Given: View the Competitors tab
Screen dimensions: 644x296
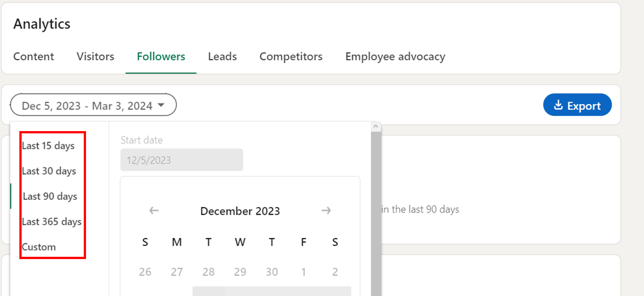Looking at the screenshot, I should click(290, 56).
